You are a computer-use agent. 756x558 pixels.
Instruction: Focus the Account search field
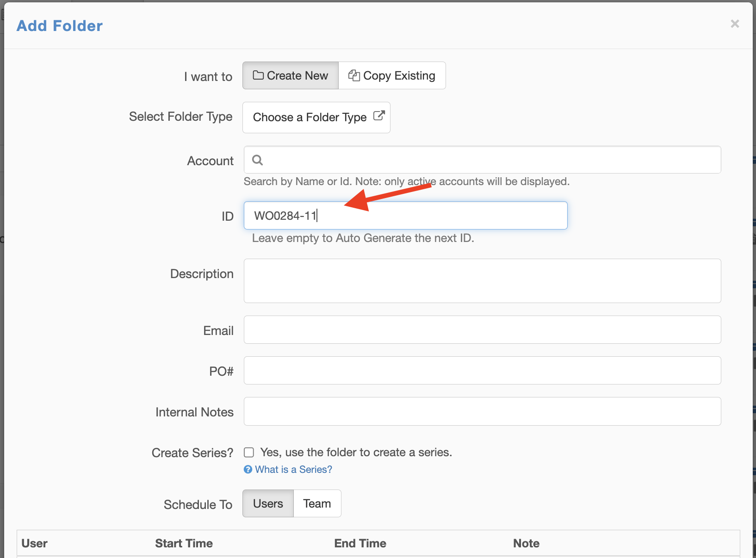pos(482,160)
